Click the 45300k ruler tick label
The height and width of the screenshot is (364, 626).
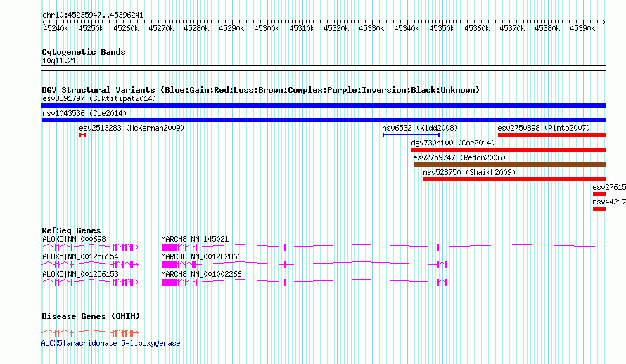pyautogui.click(x=267, y=28)
